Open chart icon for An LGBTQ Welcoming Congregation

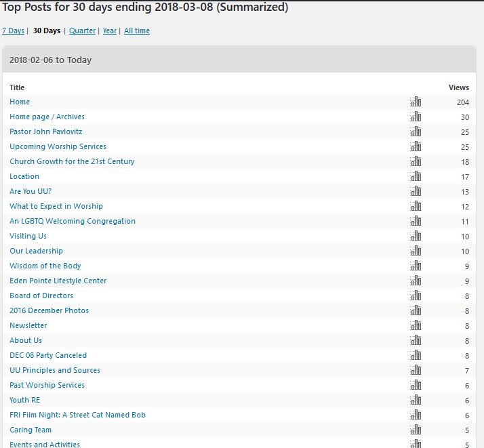(x=416, y=221)
